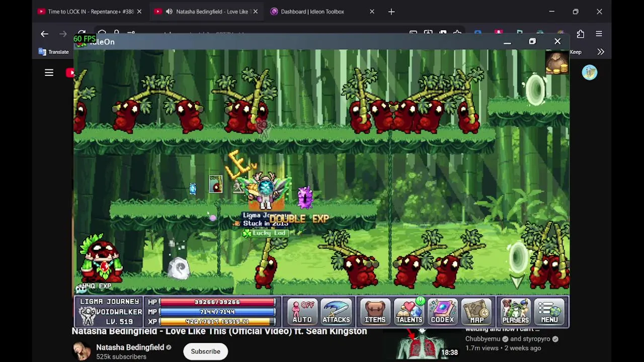Open Natasha Bedingfield channel name
The image size is (644, 362).
coord(130,347)
